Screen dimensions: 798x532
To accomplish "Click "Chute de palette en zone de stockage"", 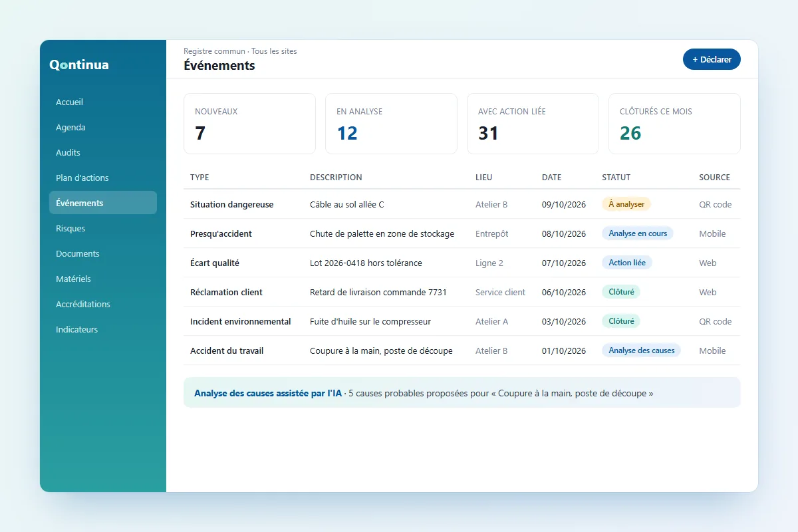I will [x=382, y=233].
